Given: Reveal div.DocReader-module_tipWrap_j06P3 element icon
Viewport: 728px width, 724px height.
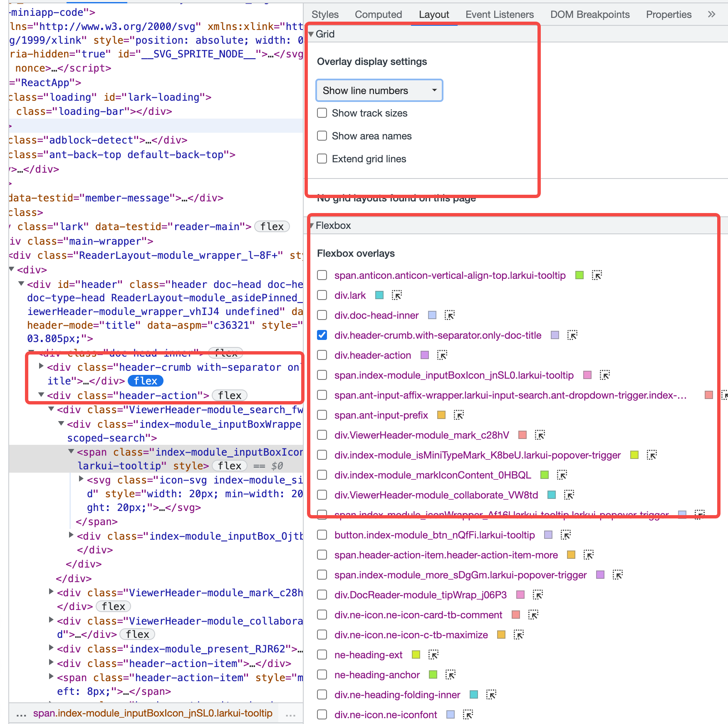Looking at the screenshot, I should [x=538, y=595].
